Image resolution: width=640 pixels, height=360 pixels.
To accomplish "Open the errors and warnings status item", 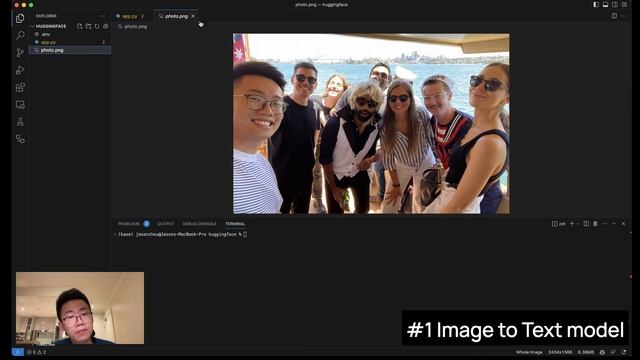I will (36, 352).
